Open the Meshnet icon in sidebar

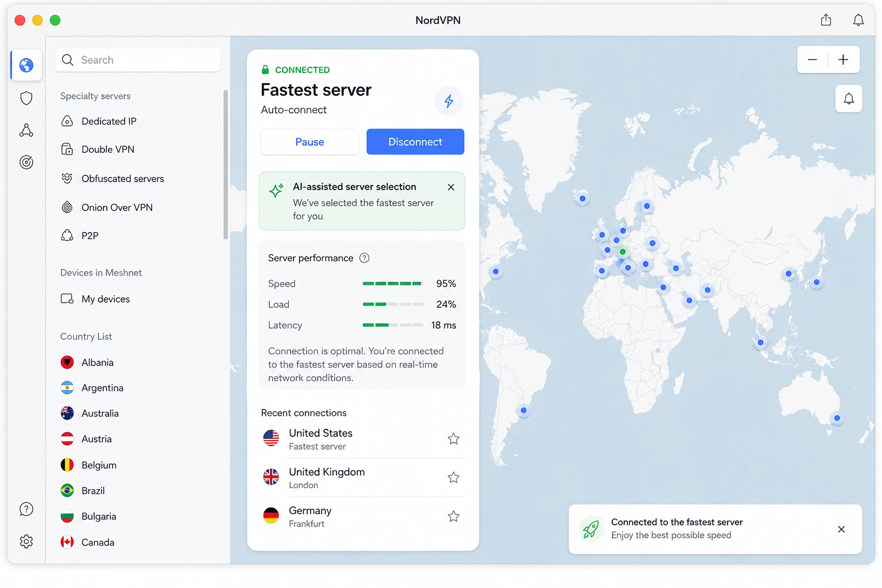(x=26, y=130)
